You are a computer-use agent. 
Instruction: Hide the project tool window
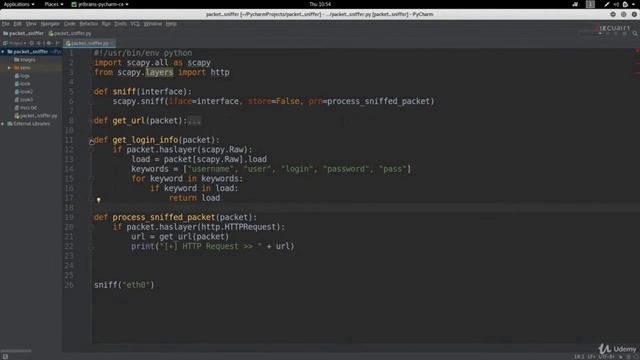[57, 43]
